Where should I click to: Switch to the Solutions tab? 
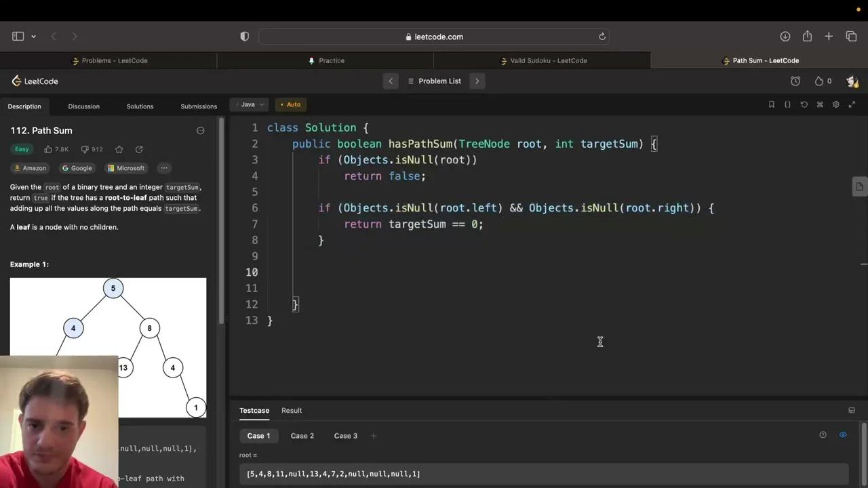click(x=140, y=106)
